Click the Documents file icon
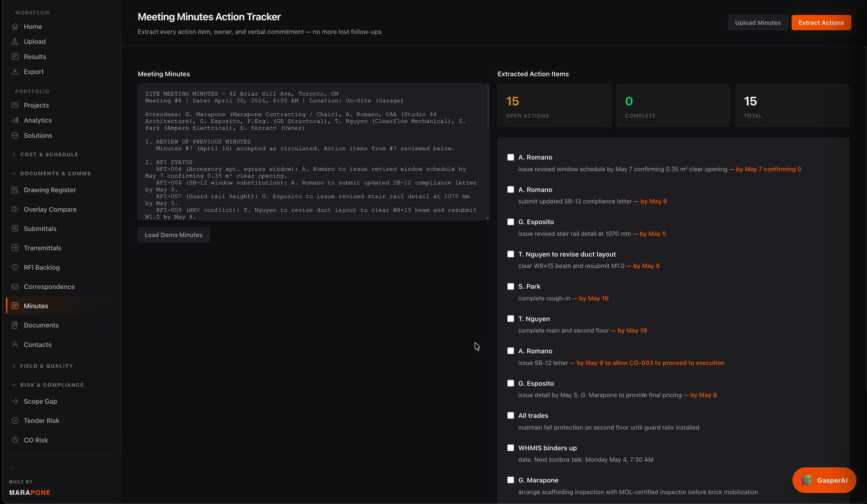 pos(15,325)
